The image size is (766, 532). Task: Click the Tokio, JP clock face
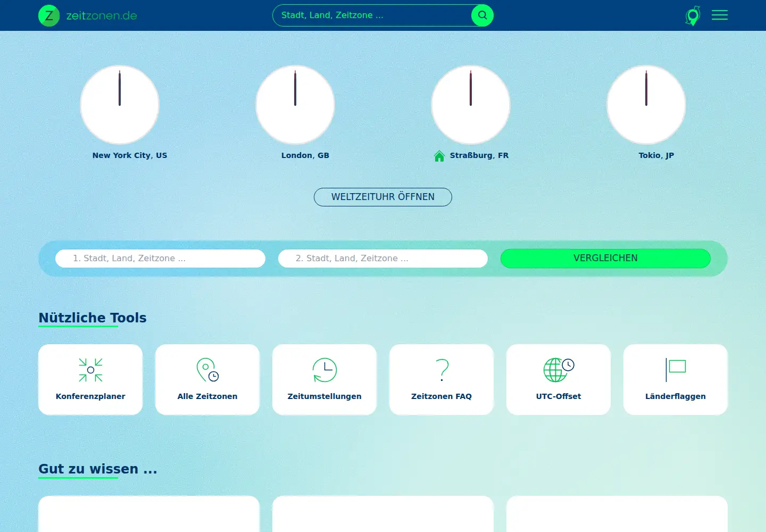pyautogui.click(x=646, y=105)
